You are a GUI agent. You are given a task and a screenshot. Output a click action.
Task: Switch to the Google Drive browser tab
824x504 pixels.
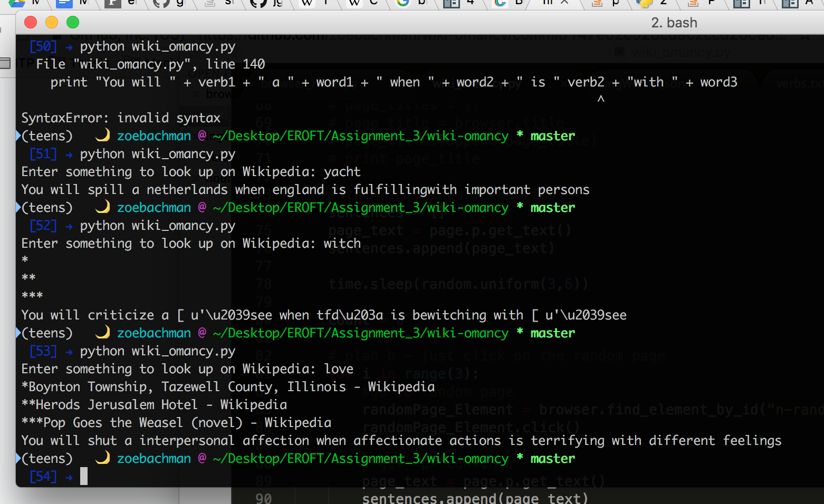click(x=17, y=3)
